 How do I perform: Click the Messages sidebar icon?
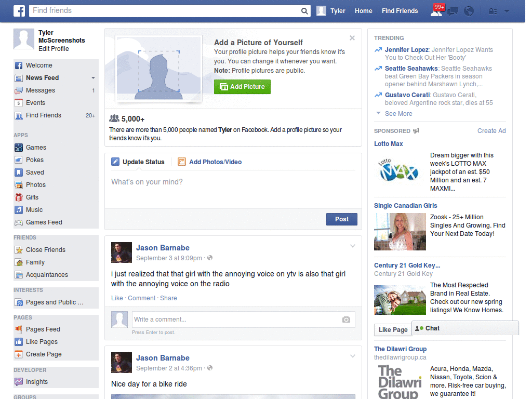19,90
